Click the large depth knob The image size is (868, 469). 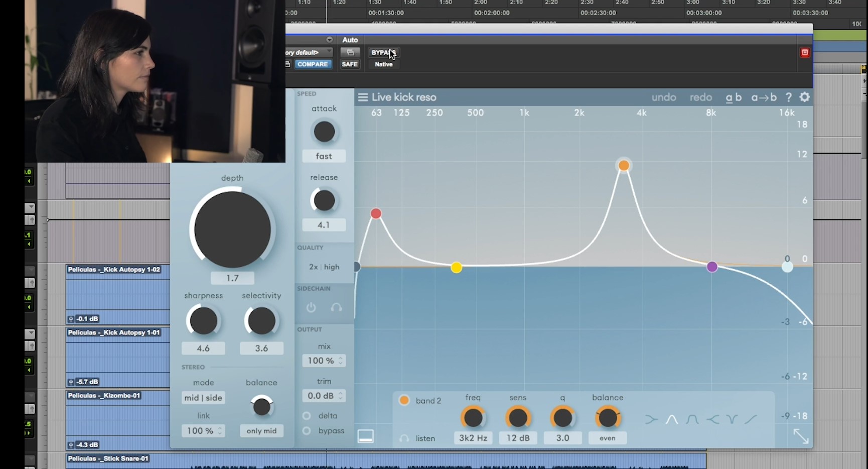click(x=232, y=229)
